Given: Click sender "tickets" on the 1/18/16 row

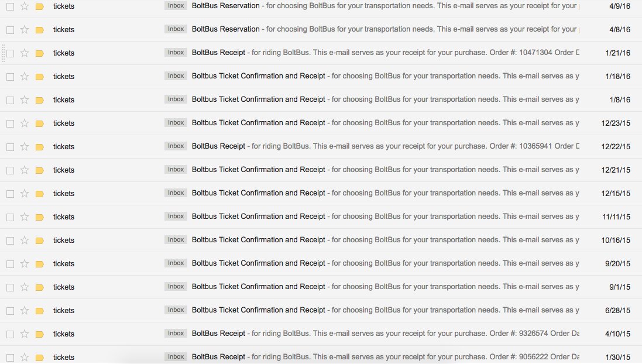Looking at the screenshot, I should pos(64,76).
